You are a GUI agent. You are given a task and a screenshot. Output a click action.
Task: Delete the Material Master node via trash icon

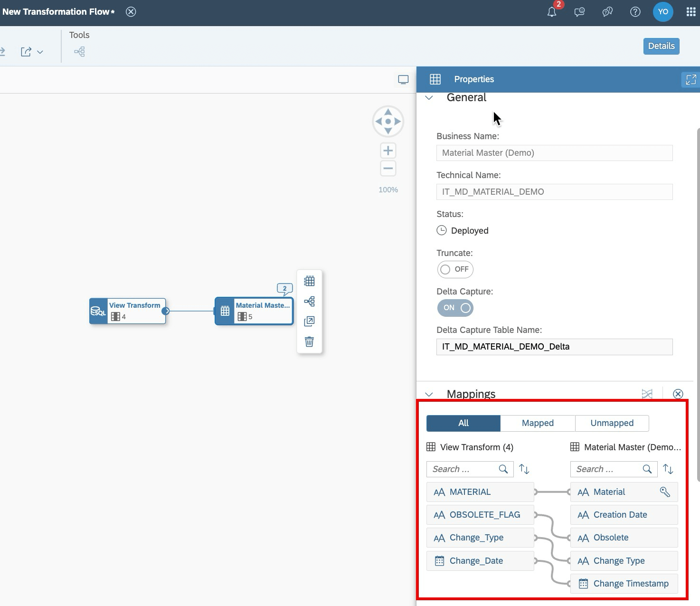coord(309,341)
